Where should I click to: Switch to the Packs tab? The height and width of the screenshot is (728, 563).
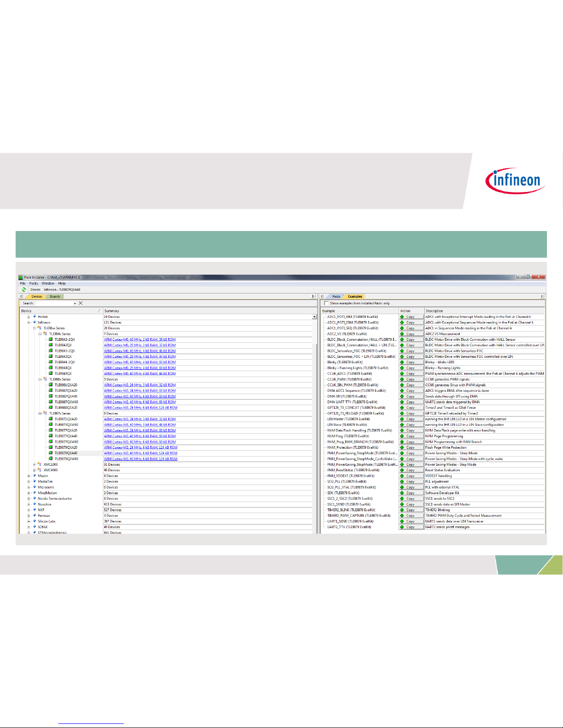tap(336, 297)
